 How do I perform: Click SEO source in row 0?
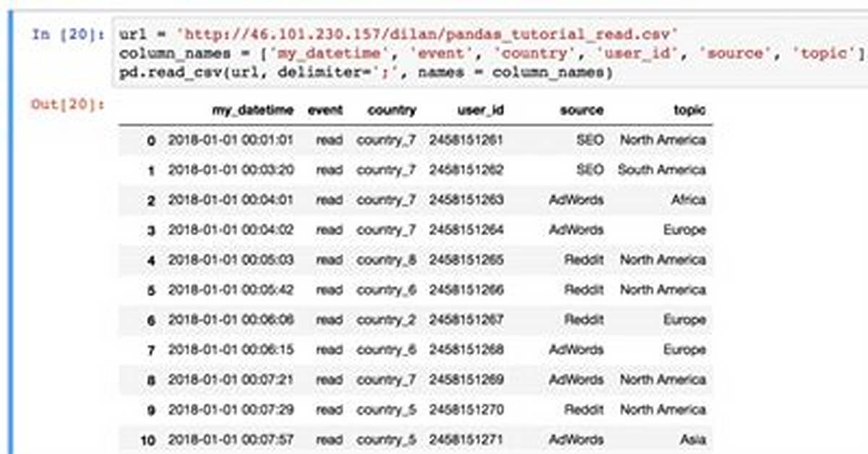pyautogui.click(x=590, y=140)
